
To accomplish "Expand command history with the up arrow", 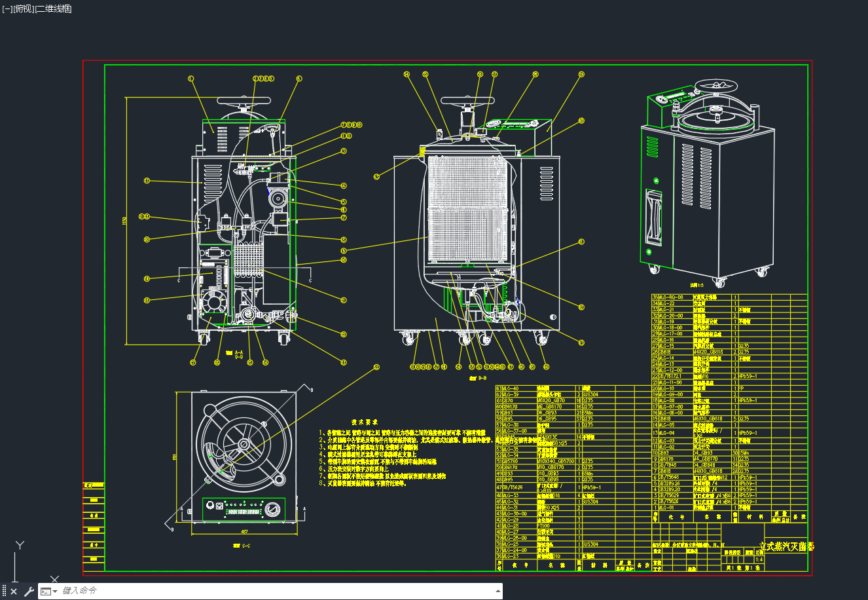I will [499, 591].
